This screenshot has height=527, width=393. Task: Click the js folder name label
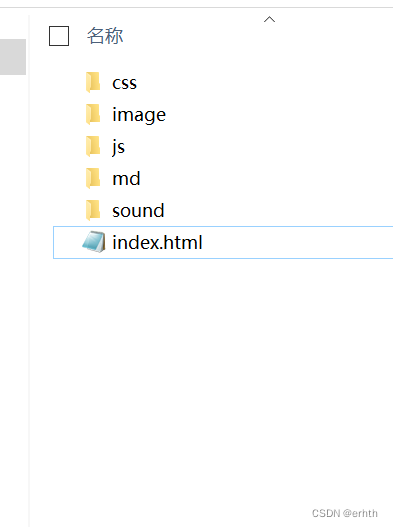coord(118,147)
